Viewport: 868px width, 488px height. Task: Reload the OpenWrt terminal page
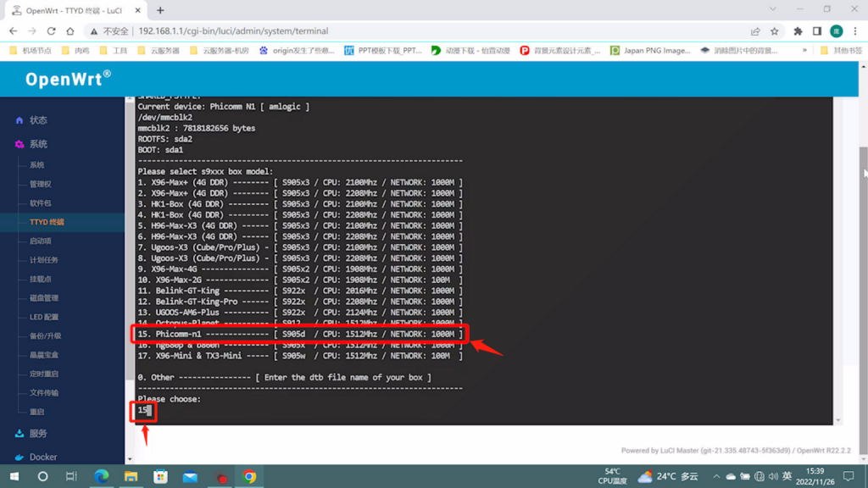[x=51, y=31]
